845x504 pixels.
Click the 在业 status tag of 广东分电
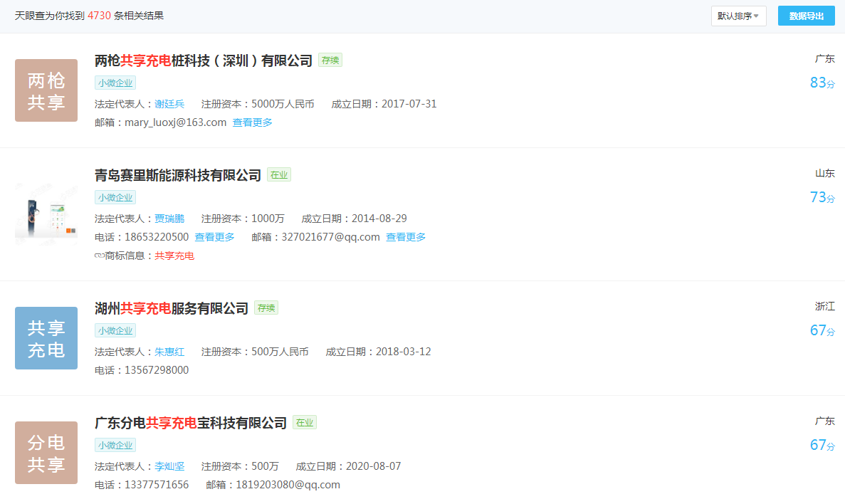pyautogui.click(x=305, y=423)
